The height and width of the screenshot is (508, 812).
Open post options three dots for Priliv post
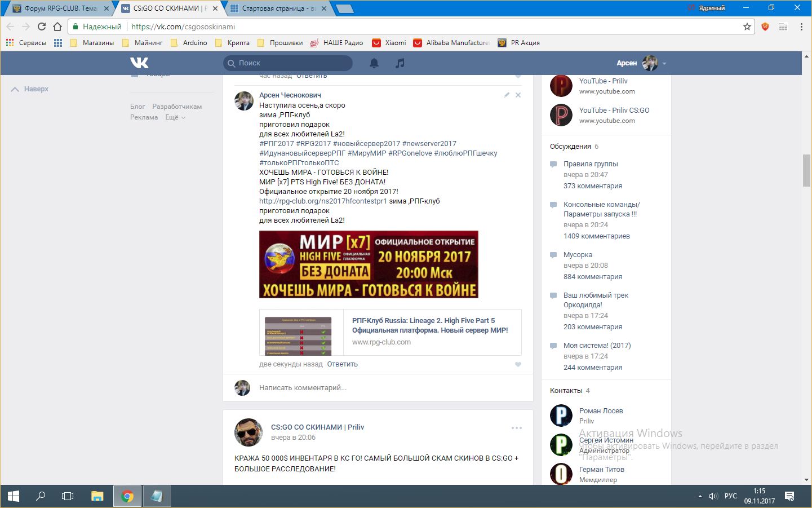coord(517,428)
